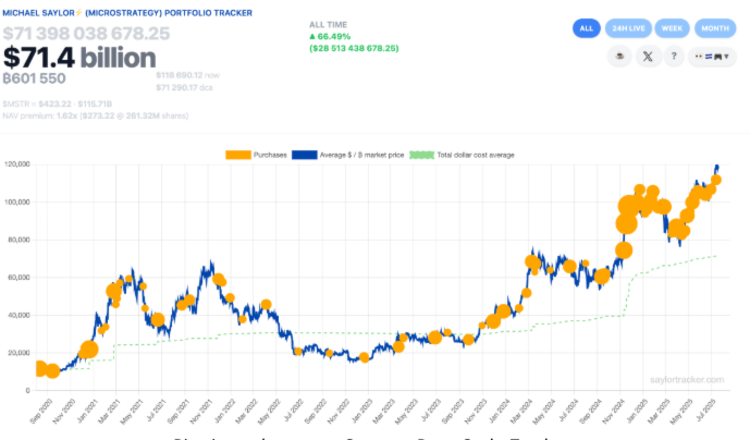750x440 pixels.
Task: Open the X (Twitter) profile icon
Action: [x=648, y=56]
